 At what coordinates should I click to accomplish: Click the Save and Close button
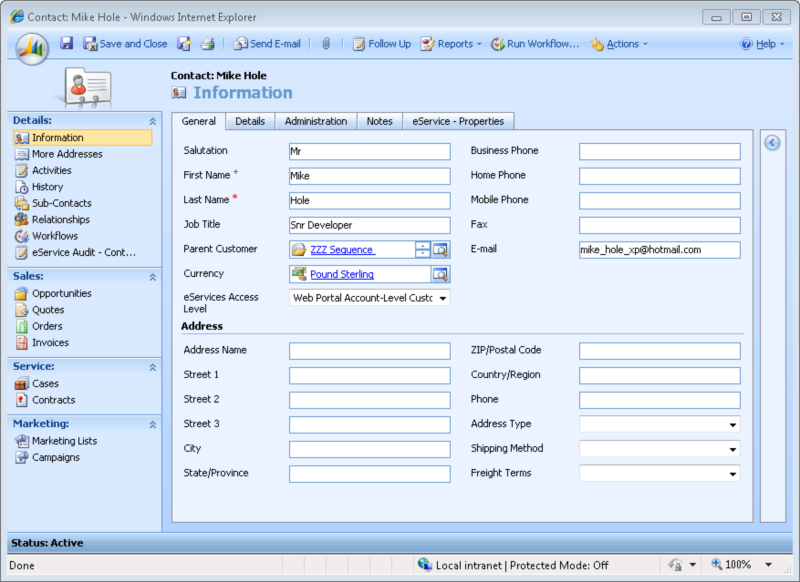125,44
